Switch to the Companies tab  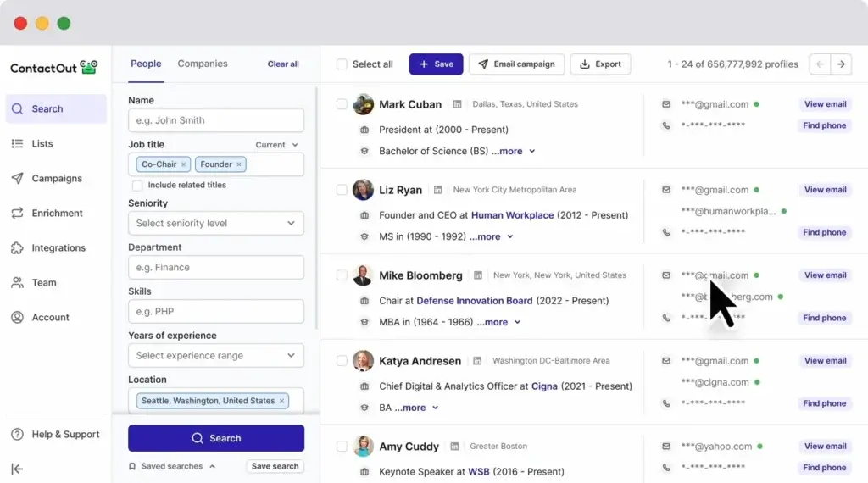[x=203, y=64]
